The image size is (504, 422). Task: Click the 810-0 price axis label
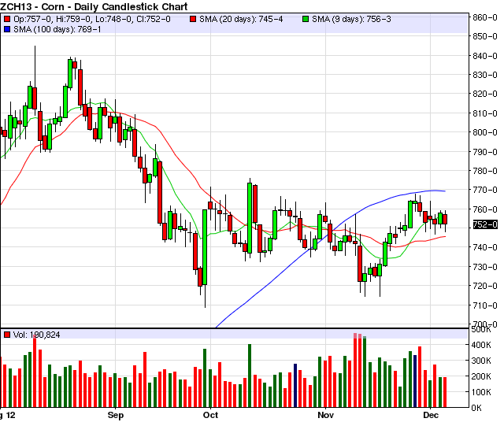tap(485, 113)
